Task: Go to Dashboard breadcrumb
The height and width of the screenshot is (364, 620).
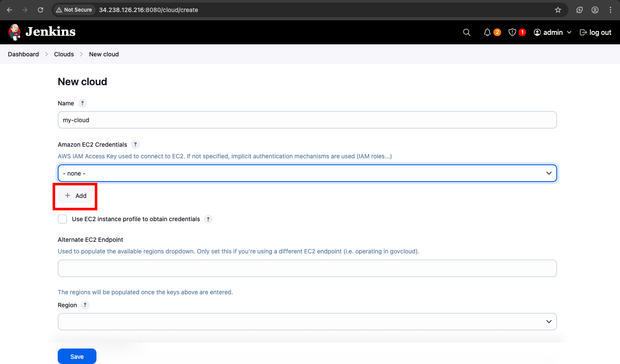Action: point(23,54)
